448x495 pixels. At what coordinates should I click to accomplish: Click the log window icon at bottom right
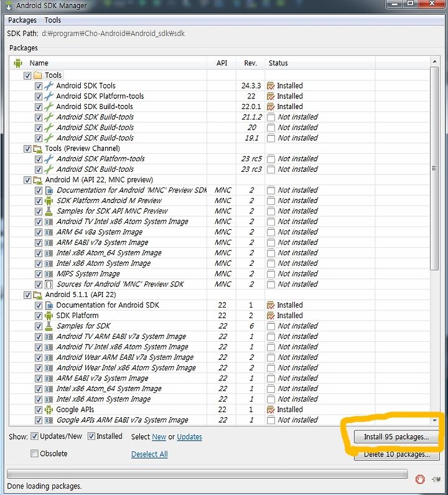[436, 479]
